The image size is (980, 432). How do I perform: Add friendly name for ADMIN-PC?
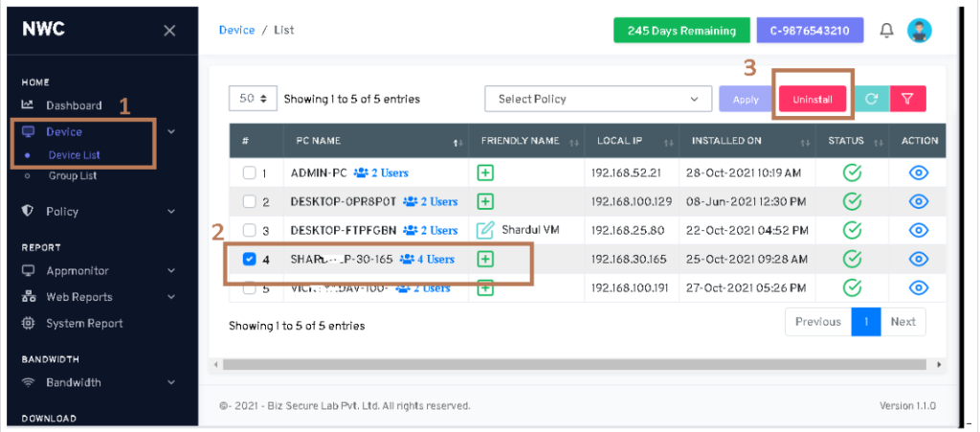[485, 173]
